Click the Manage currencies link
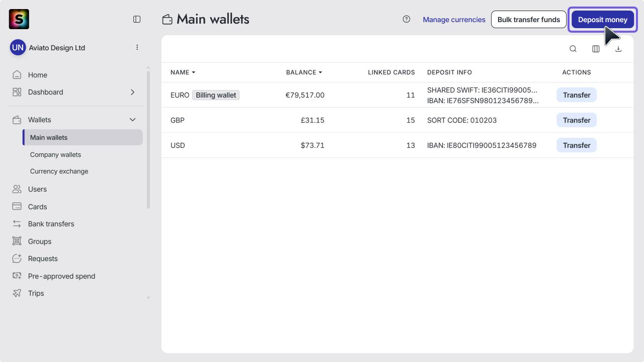 pos(454,20)
